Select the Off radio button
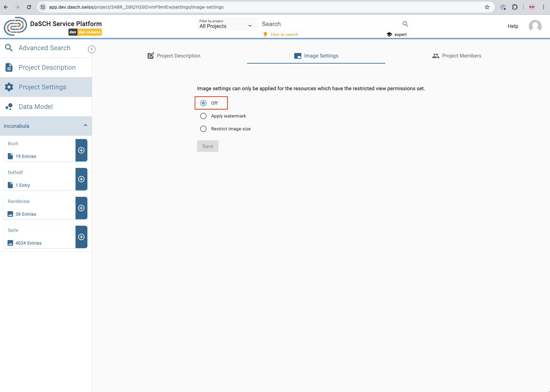Screen dimensions: 550x392 point(203,103)
